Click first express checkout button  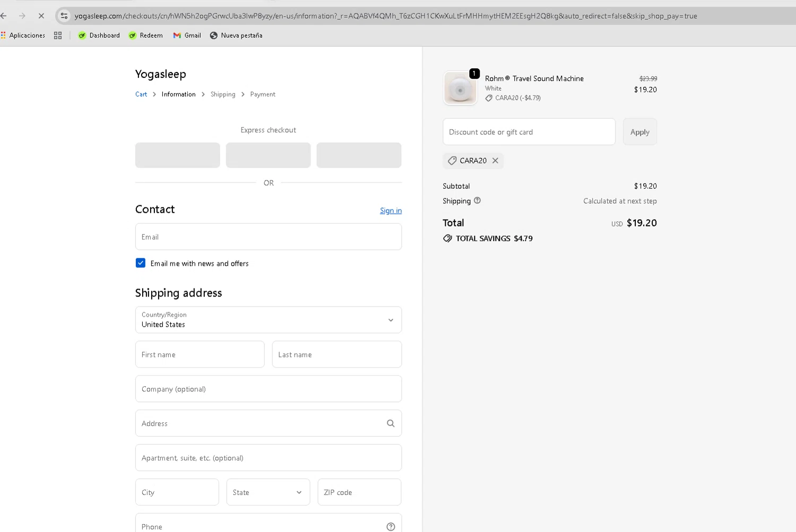coord(178,155)
